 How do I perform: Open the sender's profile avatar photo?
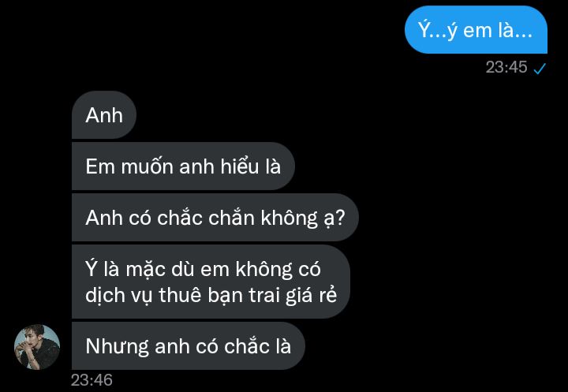(x=37, y=347)
